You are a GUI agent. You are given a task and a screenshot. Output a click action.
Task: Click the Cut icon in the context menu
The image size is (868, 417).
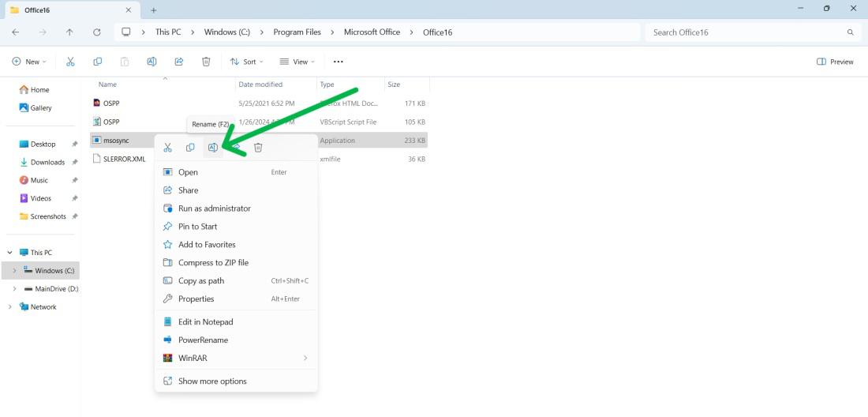pyautogui.click(x=167, y=148)
